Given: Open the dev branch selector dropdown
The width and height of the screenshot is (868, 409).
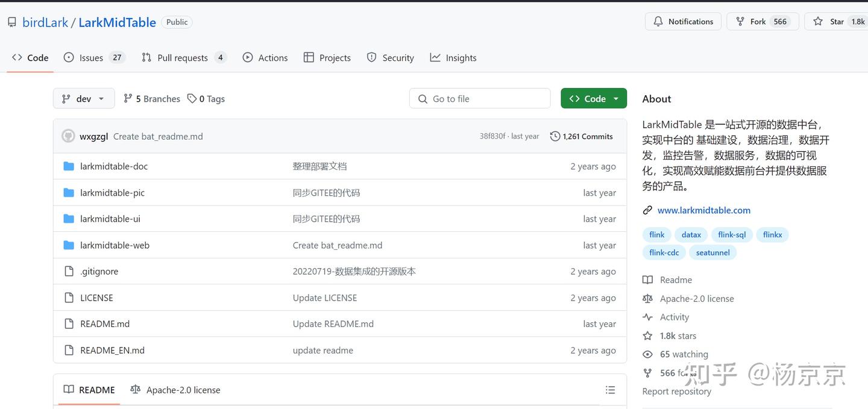Looking at the screenshot, I should 84,99.
